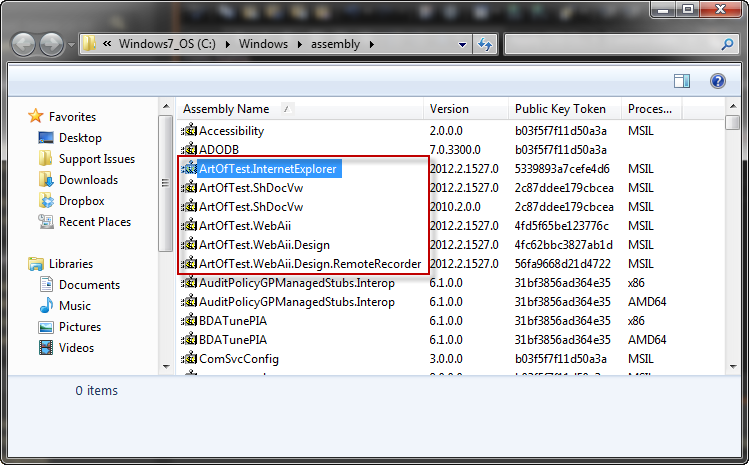Viewport: 749px width, 465px height.
Task: Open the recent pages dropdown arrow
Action: pos(71,45)
